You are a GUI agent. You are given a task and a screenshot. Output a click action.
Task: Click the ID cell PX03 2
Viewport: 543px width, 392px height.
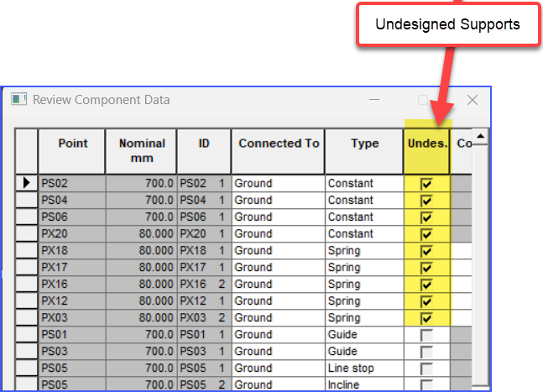pyautogui.click(x=204, y=317)
